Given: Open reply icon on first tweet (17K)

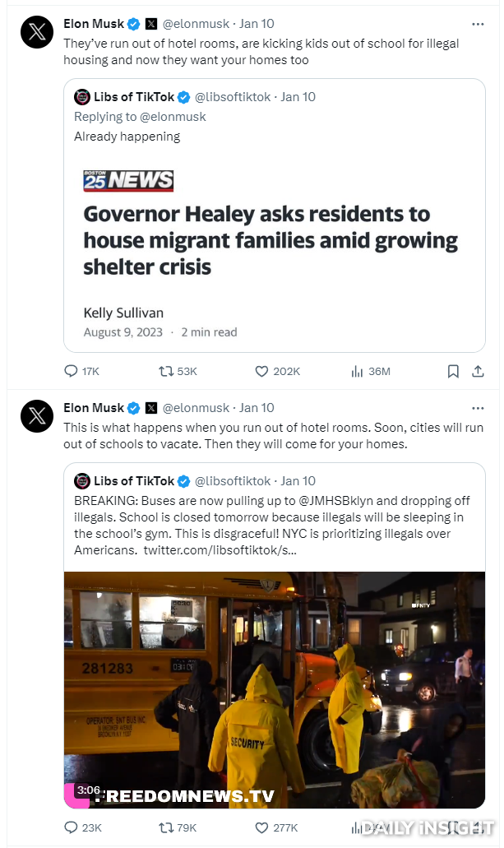Looking at the screenshot, I should 71,371.
